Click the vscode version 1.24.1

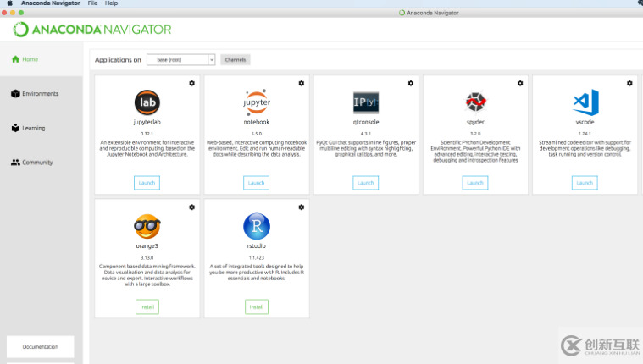585,134
